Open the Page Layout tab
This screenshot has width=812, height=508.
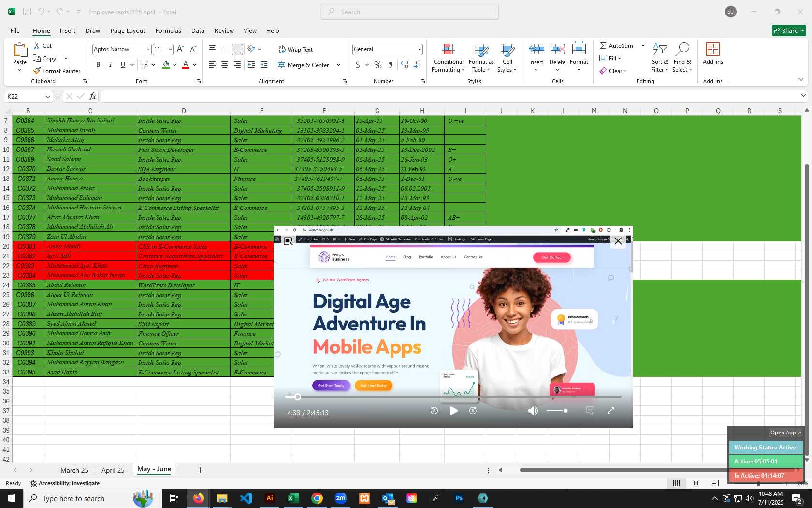pyautogui.click(x=128, y=30)
